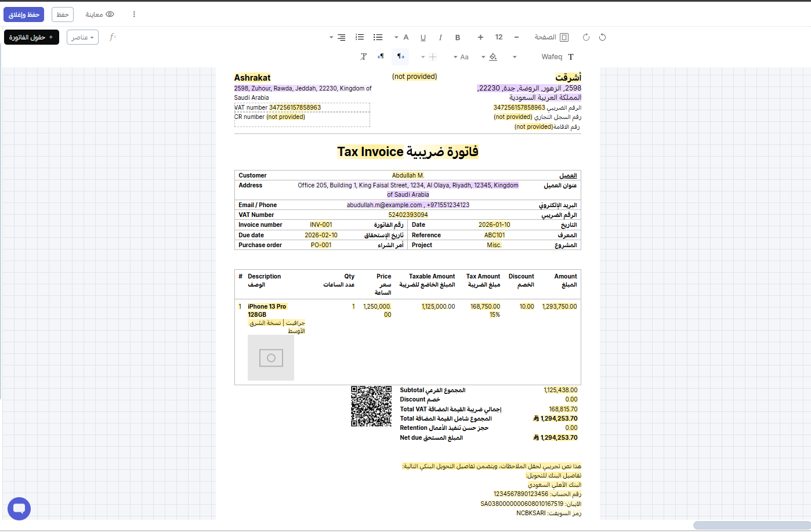Undo the last edit with the counterclockwise arrow
Viewport: 811px width, 532px height.
click(602, 37)
